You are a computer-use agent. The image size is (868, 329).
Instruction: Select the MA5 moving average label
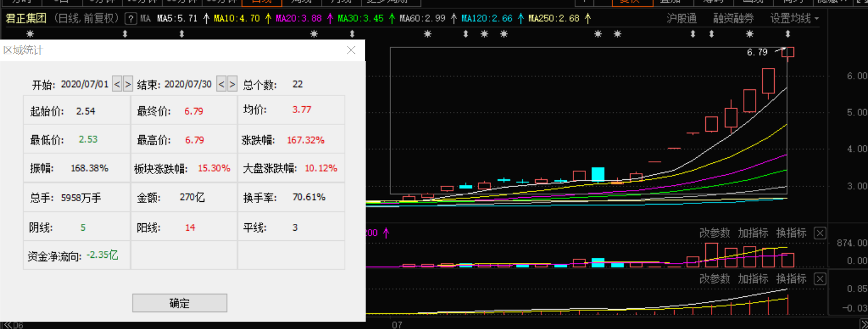click(177, 19)
